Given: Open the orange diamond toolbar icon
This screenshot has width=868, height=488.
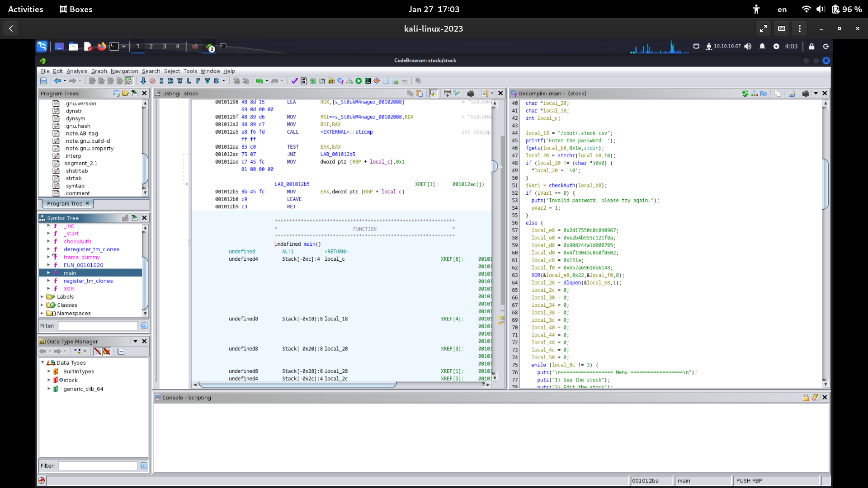Looking at the screenshot, I should click(x=377, y=81).
